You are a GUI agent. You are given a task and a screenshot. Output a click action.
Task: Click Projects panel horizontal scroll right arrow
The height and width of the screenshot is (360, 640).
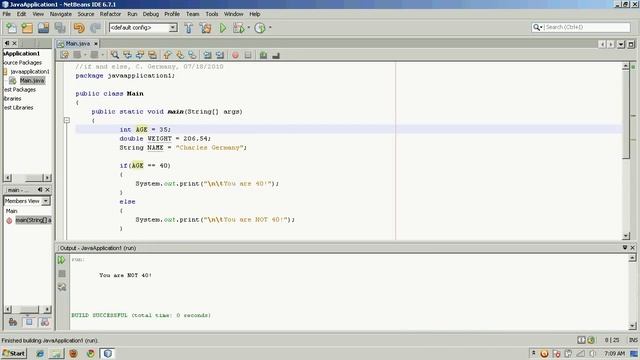tap(47, 178)
